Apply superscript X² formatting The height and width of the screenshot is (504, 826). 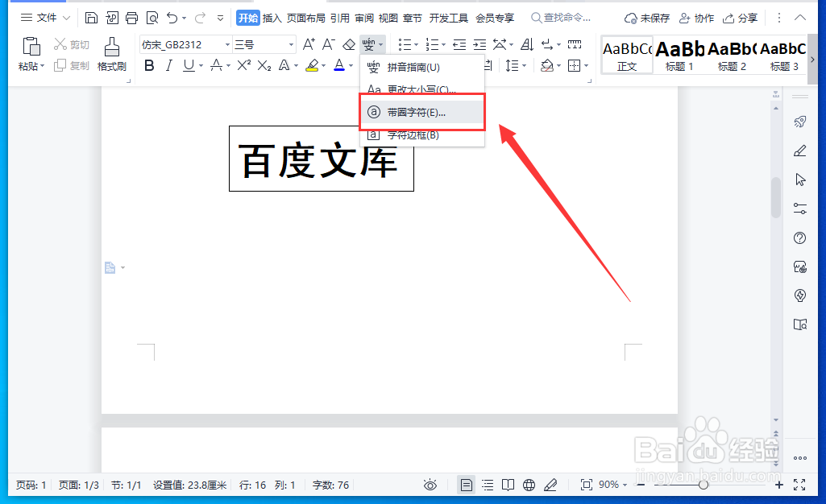point(244,65)
